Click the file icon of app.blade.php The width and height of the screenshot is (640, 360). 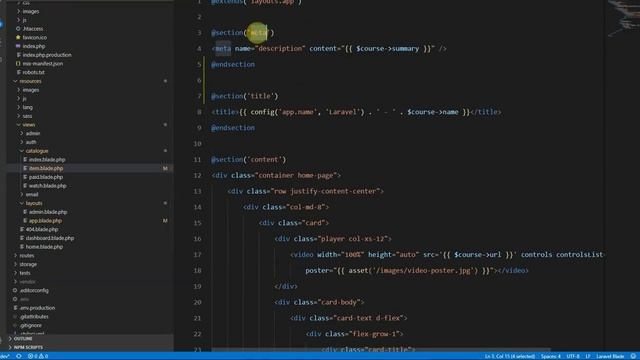pyautogui.click(x=25, y=221)
